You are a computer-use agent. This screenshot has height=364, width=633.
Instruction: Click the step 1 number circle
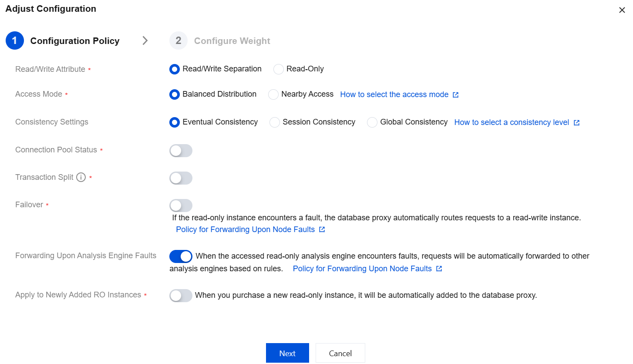14,40
